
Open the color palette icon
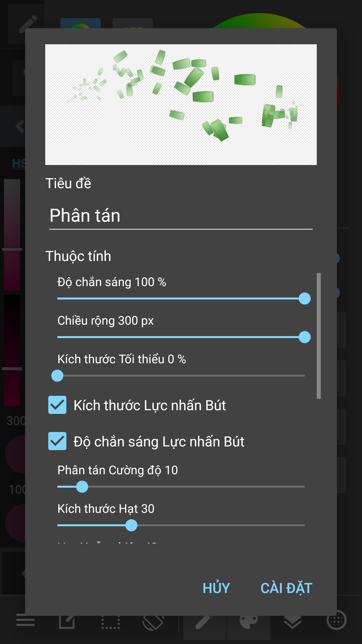click(x=248, y=622)
